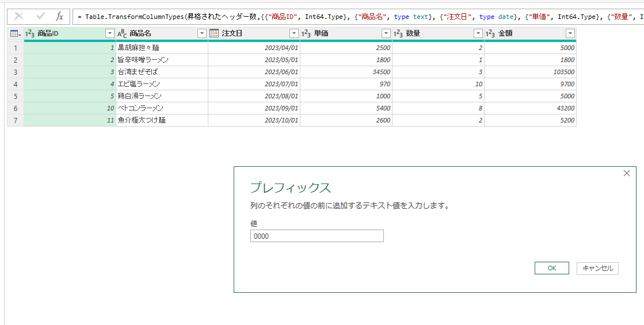Open filter dropdown for 単価 column
Screen dimensions: 644x325
pos(386,33)
